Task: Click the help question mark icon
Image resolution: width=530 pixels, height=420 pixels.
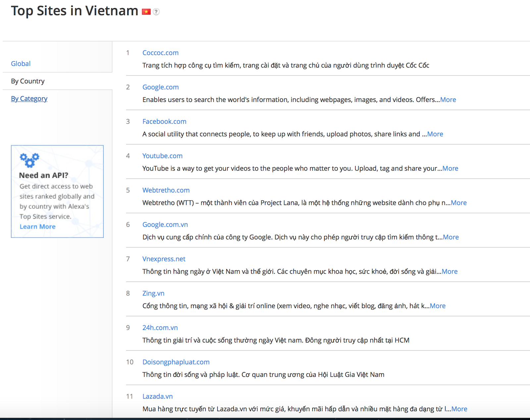Action: [x=156, y=12]
